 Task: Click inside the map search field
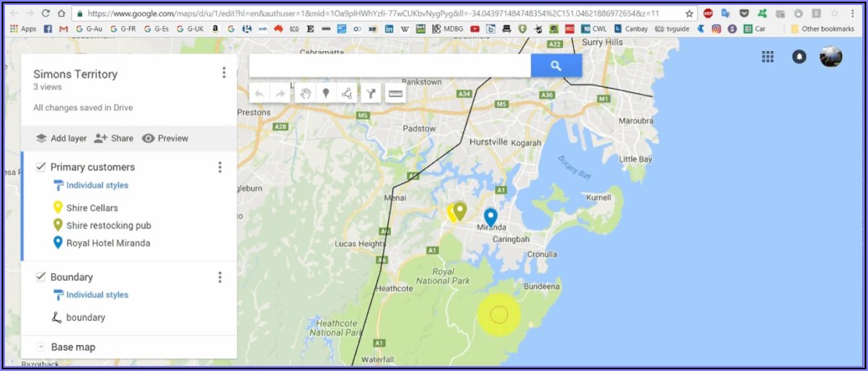(390, 65)
